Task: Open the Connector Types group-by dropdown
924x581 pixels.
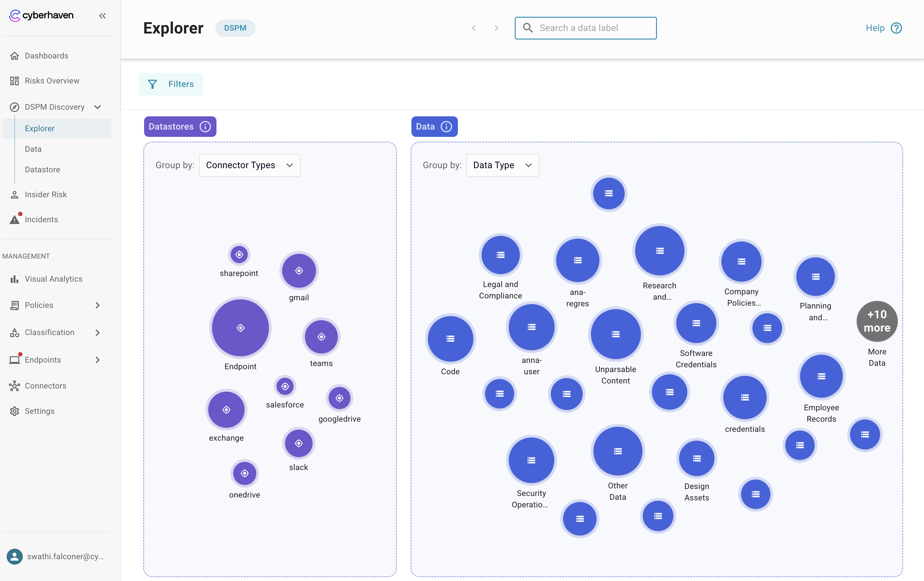Action: 249,165
